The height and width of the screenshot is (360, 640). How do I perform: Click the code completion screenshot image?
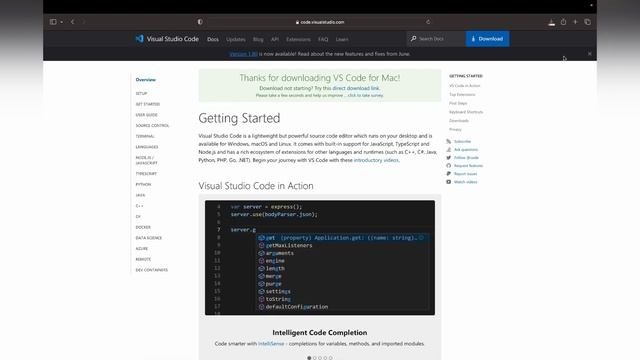pyautogui.click(x=320, y=258)
